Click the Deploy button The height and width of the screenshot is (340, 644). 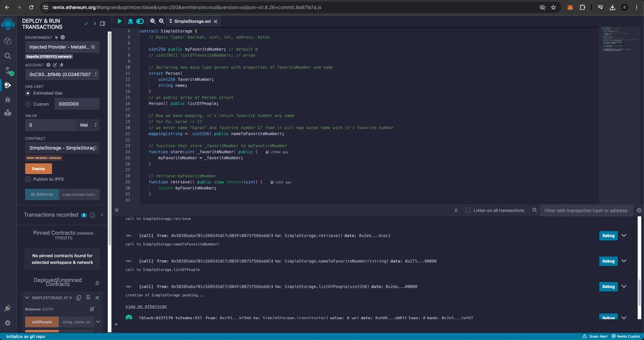[x=39, y=168]
